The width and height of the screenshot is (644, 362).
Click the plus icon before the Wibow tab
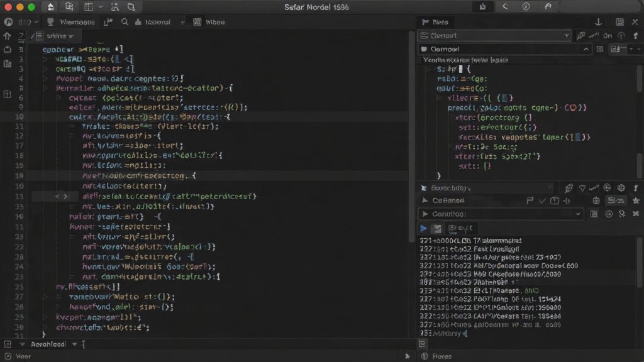182,22
